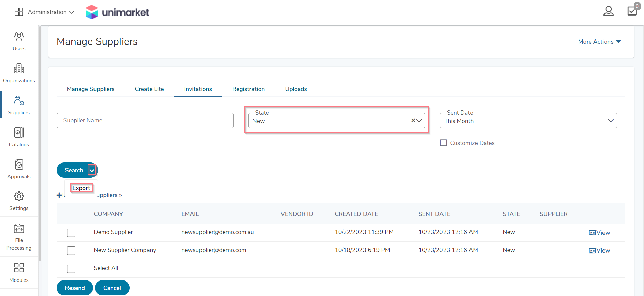The width and height of the screenshot is (644, 296).
Task: Click the View icon for Demo Supplier
Action: [x=592, y=233]
